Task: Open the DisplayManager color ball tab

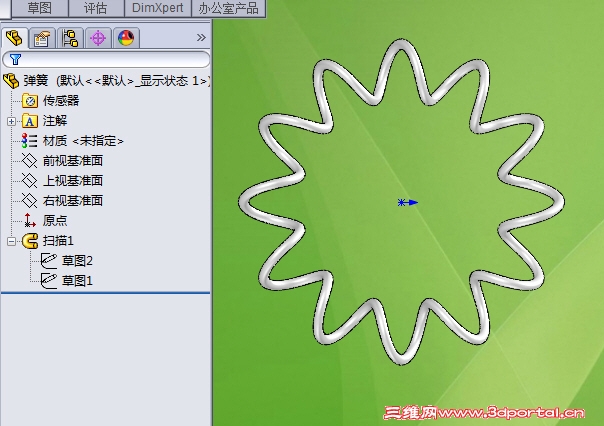Action: pos(126,38)
